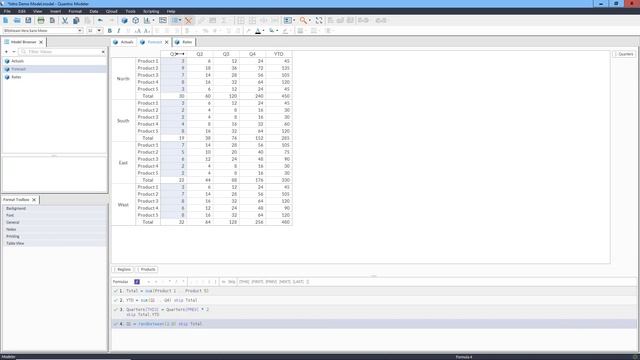This screenshot has height=360, width=640.
Task: Expand the Background section in Format Toolbox
Action: tap(55, 208)
